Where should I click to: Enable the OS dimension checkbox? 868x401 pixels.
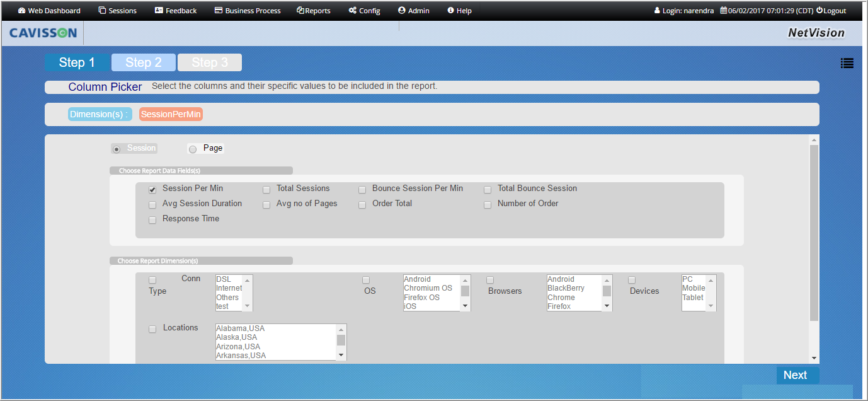(366, 280)
